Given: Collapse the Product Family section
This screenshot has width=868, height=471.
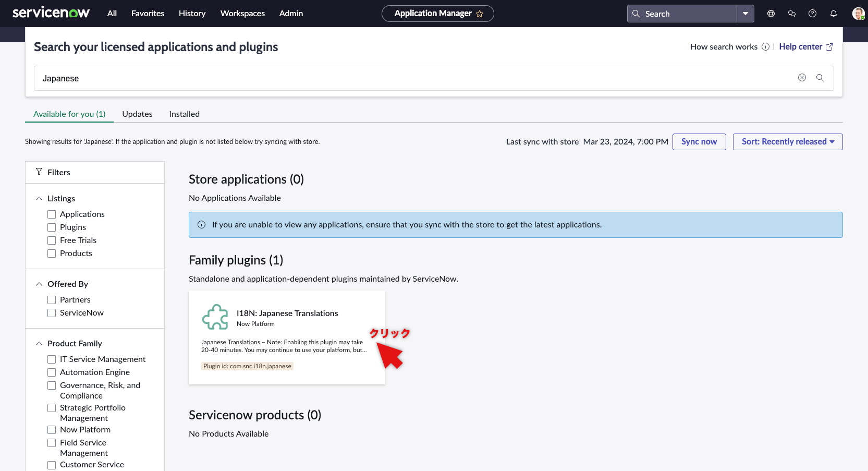Looking at the screenshot, I should click(x=39, y=343).
